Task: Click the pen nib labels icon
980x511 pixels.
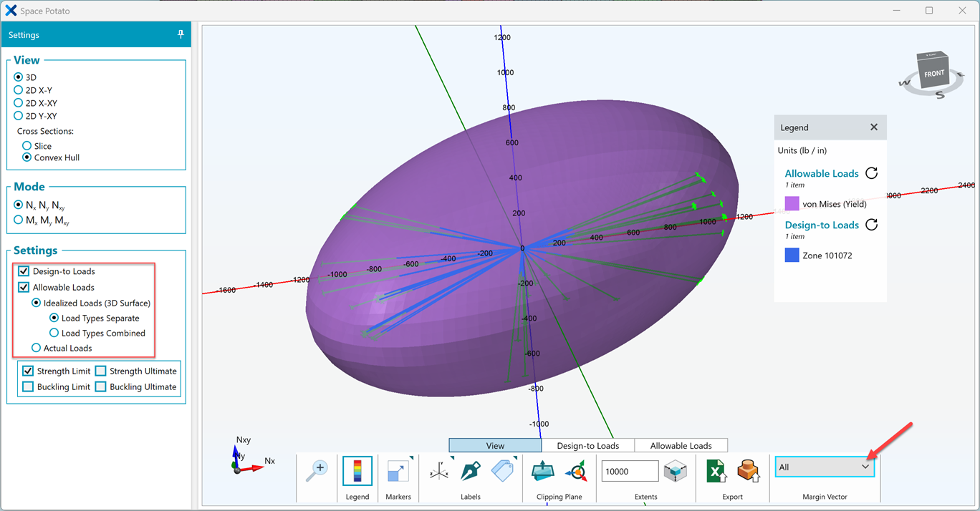Action: click(471, 471)
